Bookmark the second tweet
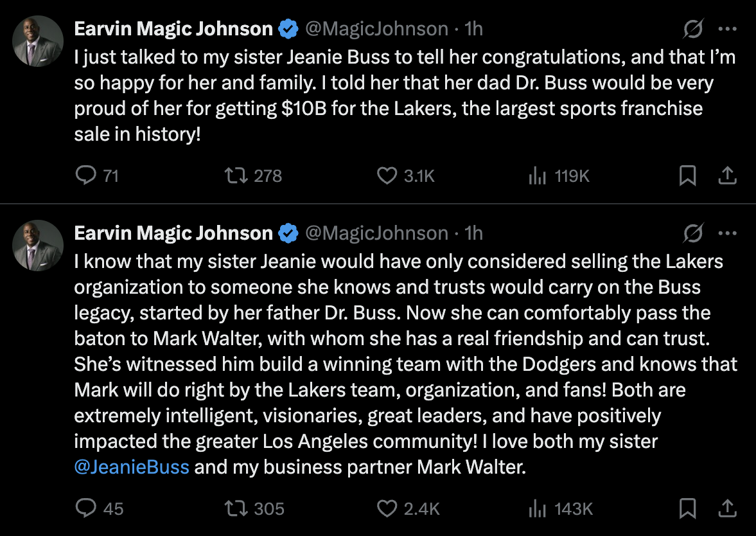 (688, 508)
